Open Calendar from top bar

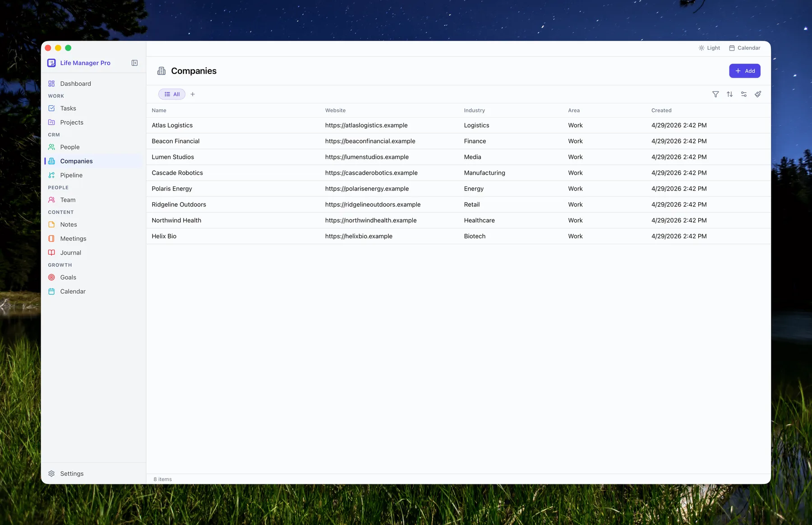745,48
